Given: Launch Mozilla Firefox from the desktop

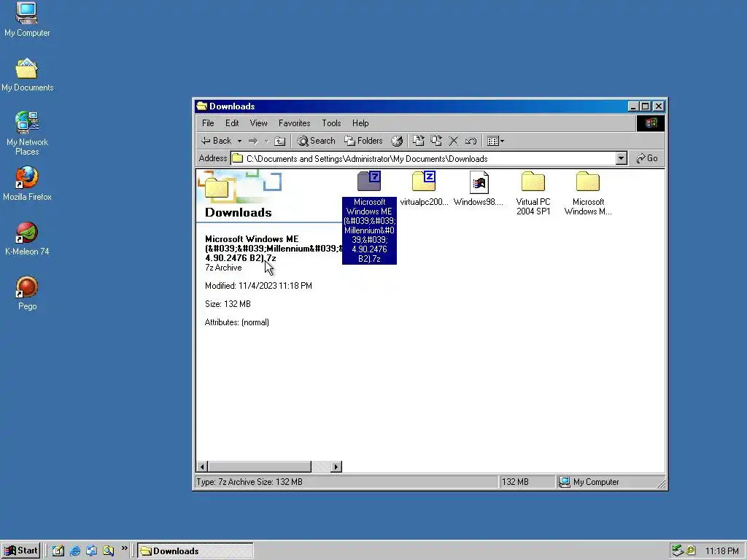Looking at the screenshot, I should pos(27,183).
